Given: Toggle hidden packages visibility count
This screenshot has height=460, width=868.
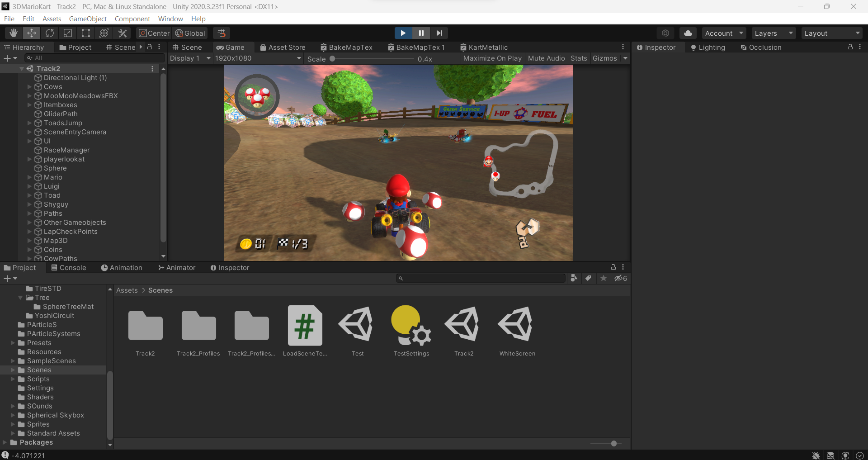Looking at the screenshot, I should click(621, 278).
